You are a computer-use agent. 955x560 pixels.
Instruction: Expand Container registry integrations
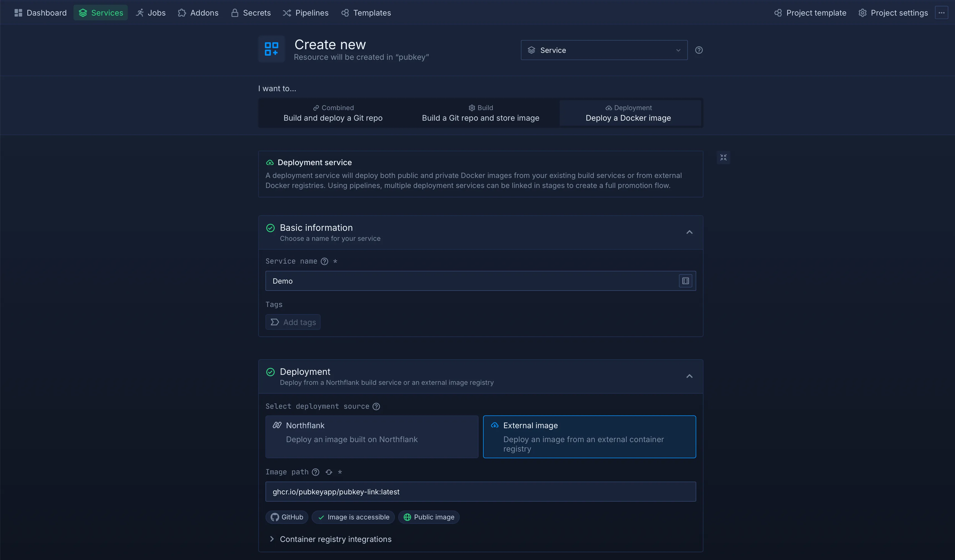point(335,539)
